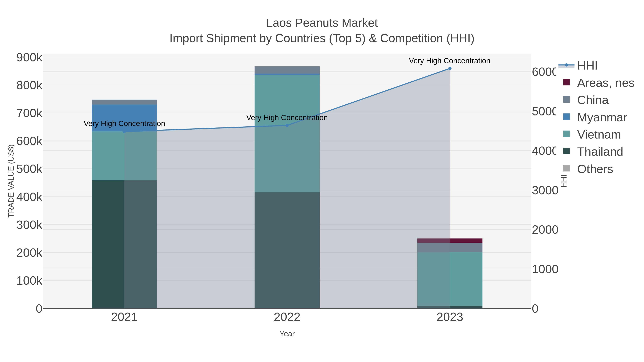
Task: Click the 2021 Myanmar bar segment
Action: pos(124,118)
